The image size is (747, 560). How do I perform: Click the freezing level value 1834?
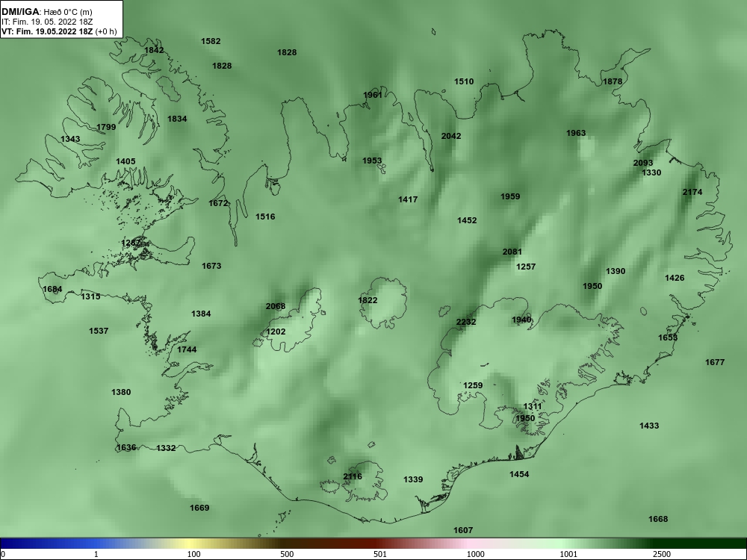[177, 119]
